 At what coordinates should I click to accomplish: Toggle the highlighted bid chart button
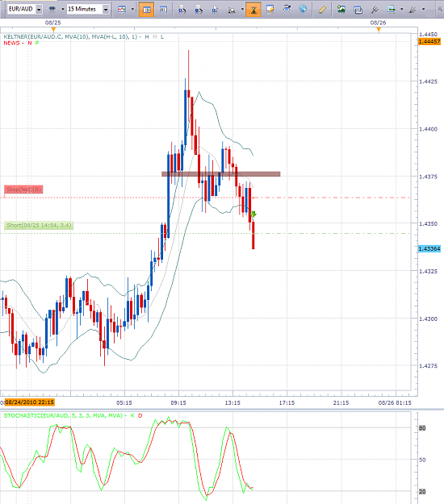click(146, 10)
